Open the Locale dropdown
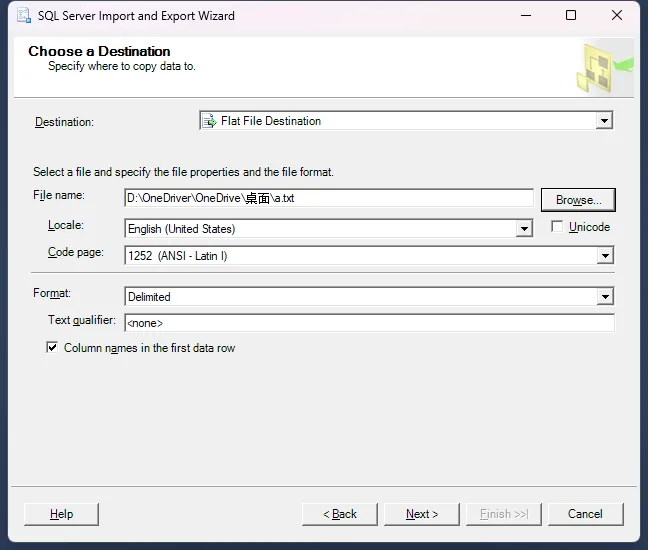This screenshot has height=550, width=648. pos(524,229)
